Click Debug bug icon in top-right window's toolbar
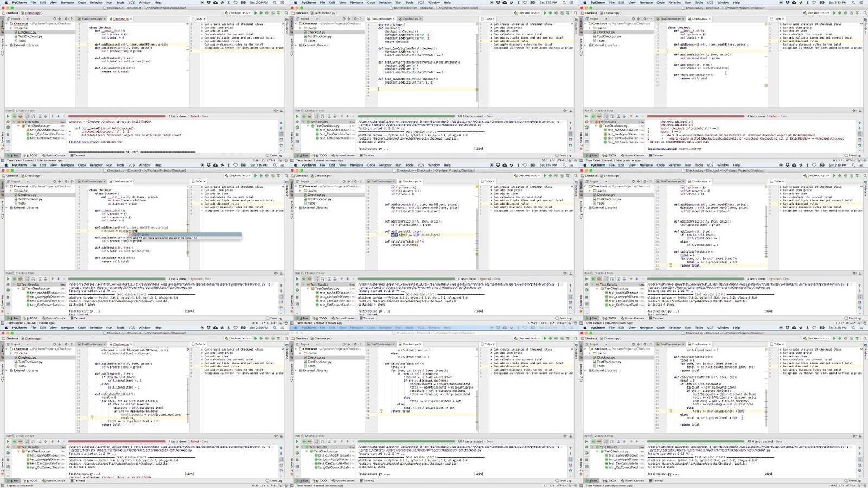 tap(839, 13)
